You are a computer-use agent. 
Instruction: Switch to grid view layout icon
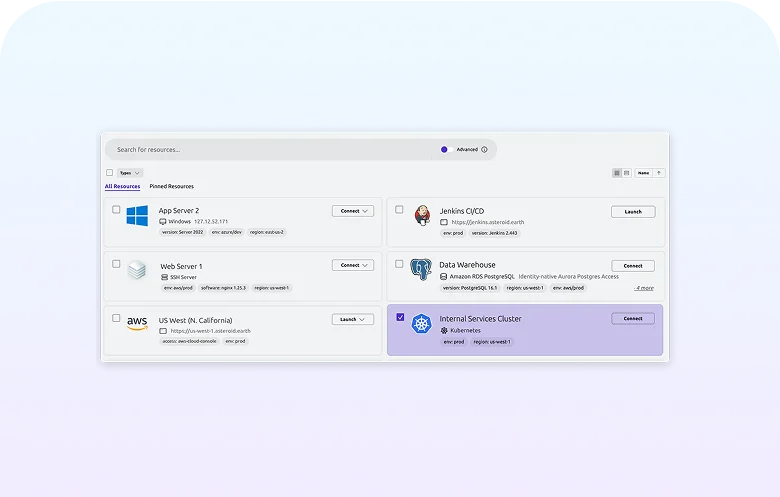(x=617, y=173)
